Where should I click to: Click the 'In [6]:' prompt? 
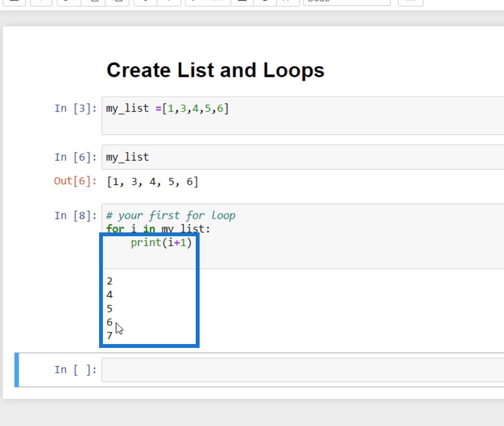pos(76,157)
